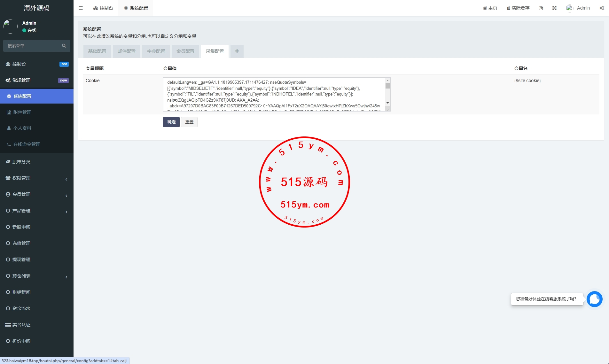The width and height of the screenshot is (609, 364).
Task: Click the 确定 submit button
Action: [x=171, y=122]
